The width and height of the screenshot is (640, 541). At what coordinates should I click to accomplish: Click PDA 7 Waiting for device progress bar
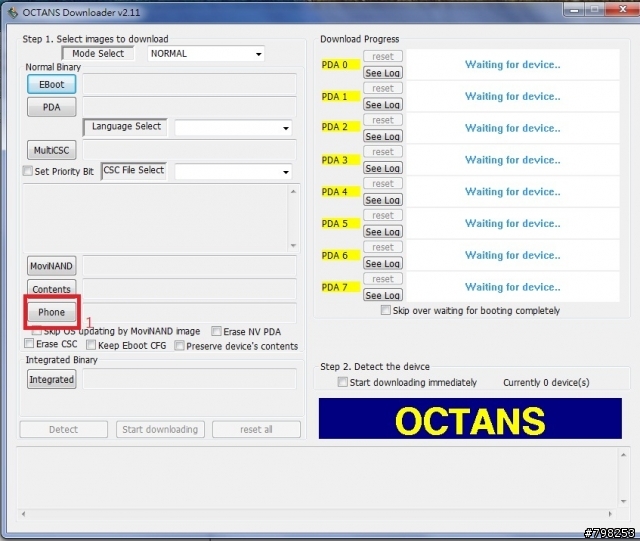[x=513, y=287]
